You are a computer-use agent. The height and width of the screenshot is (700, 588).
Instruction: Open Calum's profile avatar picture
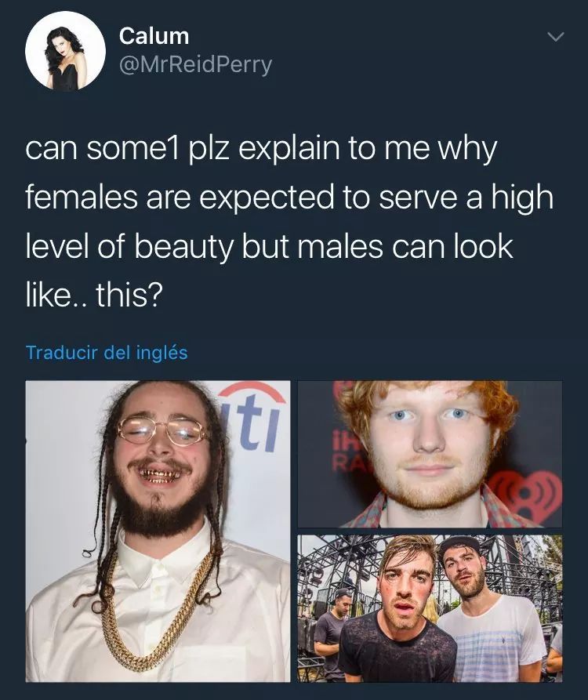tap(65, 51)
